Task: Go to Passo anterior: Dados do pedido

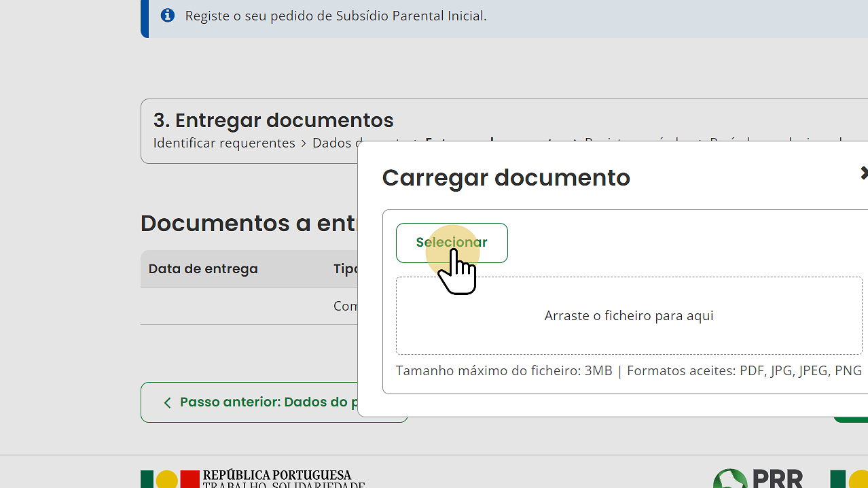Action: 265,402
